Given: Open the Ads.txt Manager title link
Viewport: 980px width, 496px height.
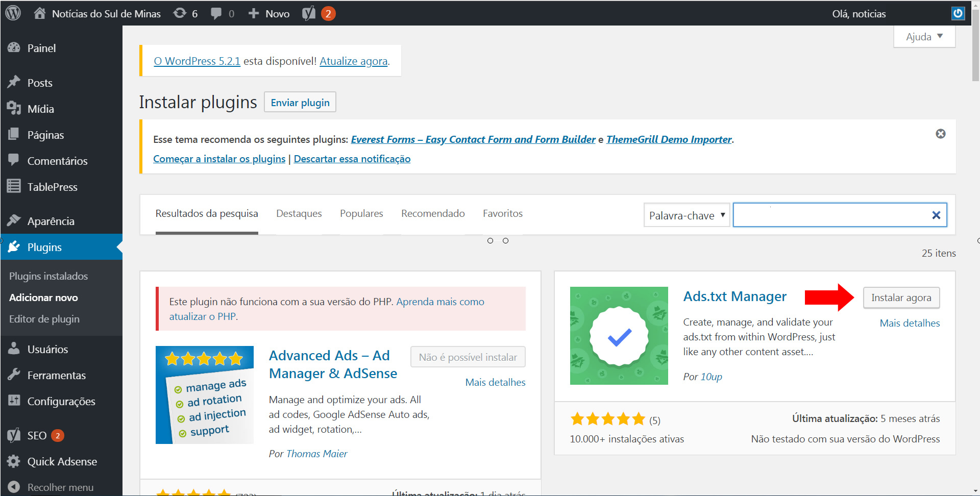Looking at the screenshot, I should tap(735, 296).
